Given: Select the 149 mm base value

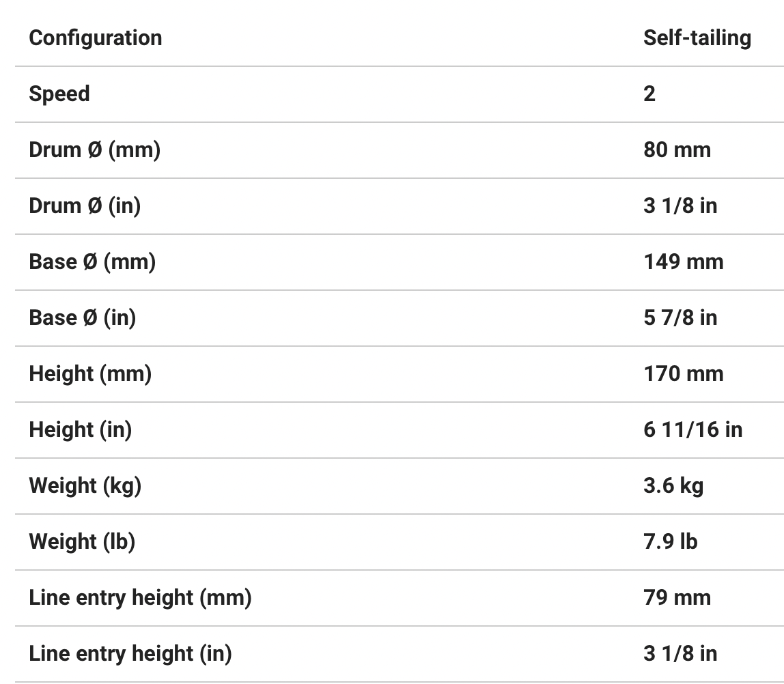Looking at the screenshot, I should coord(683,261).
